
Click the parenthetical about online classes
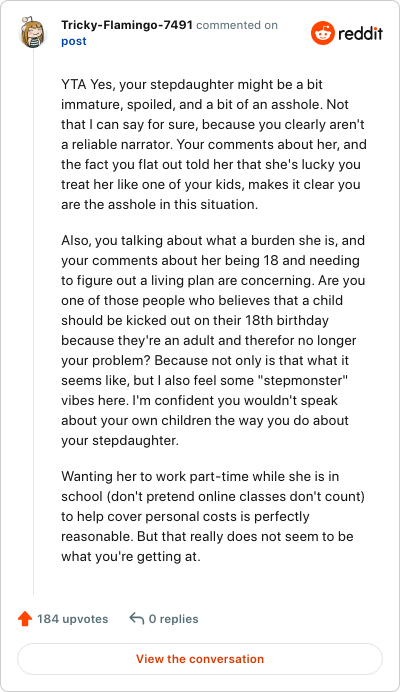tap(236, 496)
